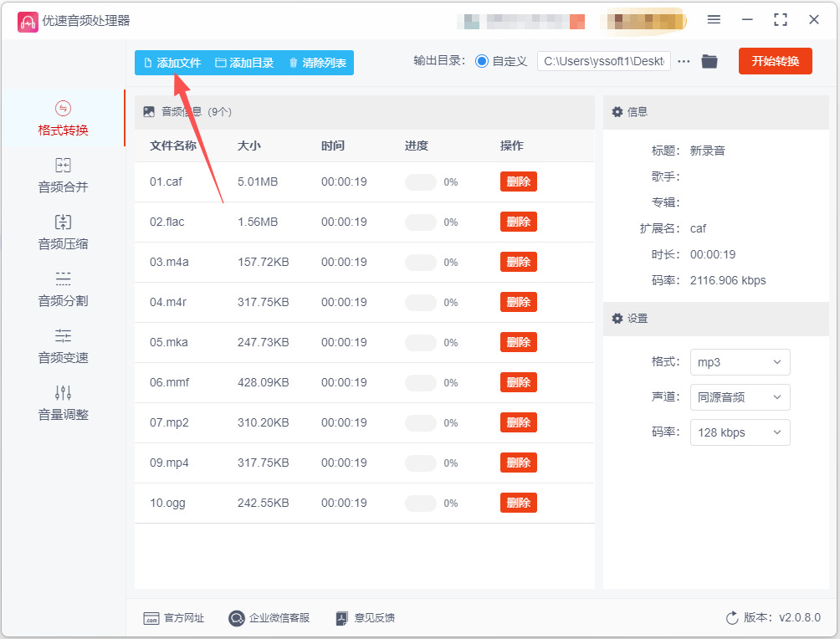The image size is (840, 639).
Task: Click the 开始转换 start button
Action: [776, 61]
